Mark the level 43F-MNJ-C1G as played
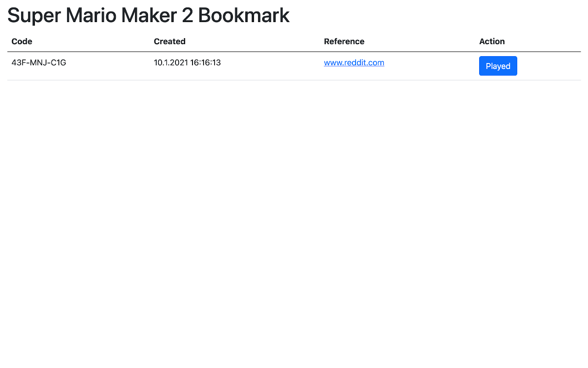 (498, 66)
